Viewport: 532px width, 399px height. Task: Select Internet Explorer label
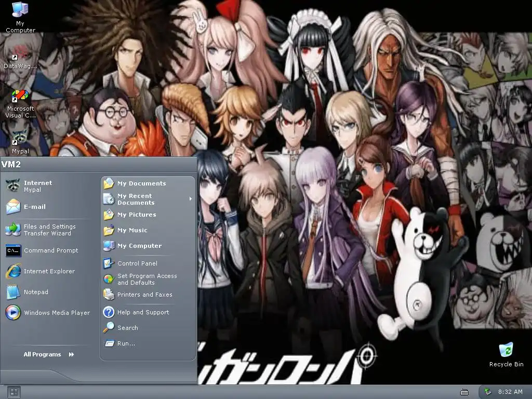[x=49, y=271]
